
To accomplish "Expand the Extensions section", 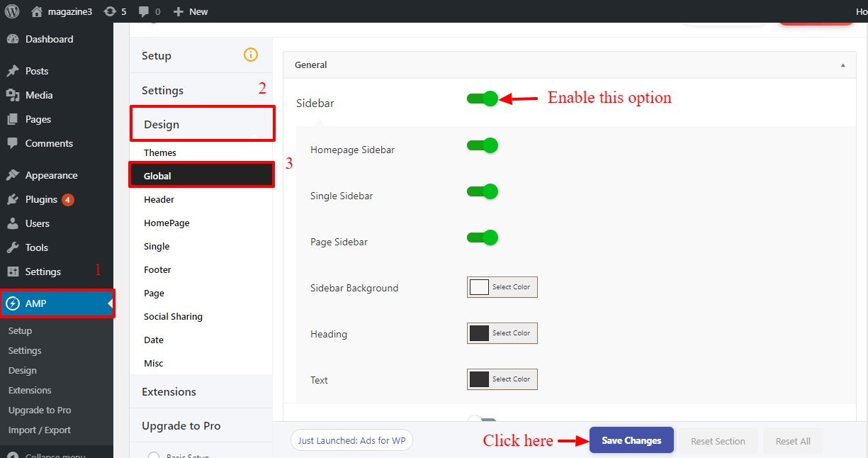I will point(169,391).
